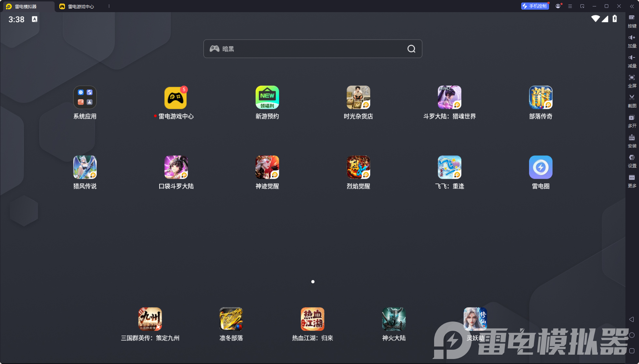
Task: Open the 神迹觉醒 game
Action: (267, 167)
